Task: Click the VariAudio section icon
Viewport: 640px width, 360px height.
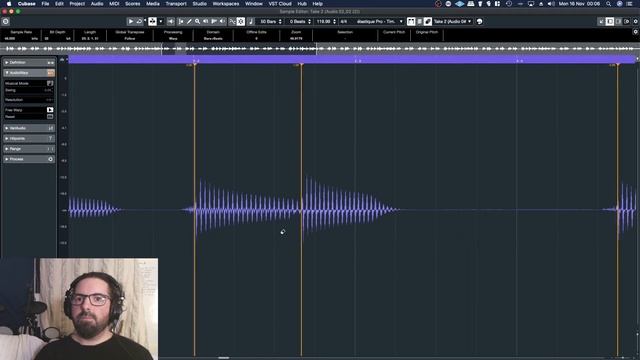Action: point(51,128)
